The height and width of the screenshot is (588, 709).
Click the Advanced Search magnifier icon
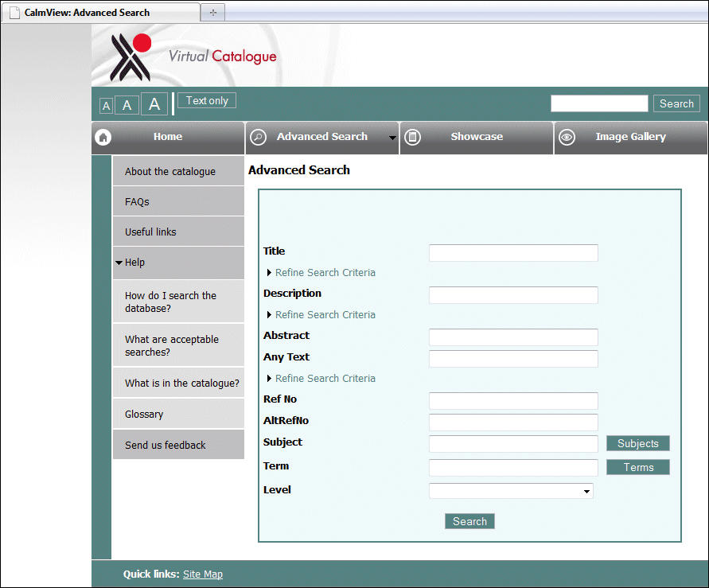[258, 137]
